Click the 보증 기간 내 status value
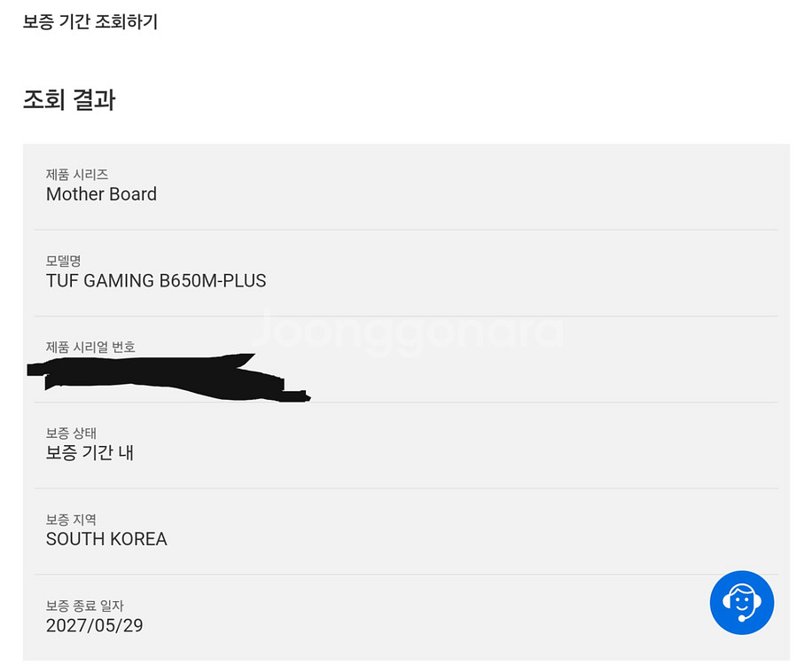 tap(90, 452)
